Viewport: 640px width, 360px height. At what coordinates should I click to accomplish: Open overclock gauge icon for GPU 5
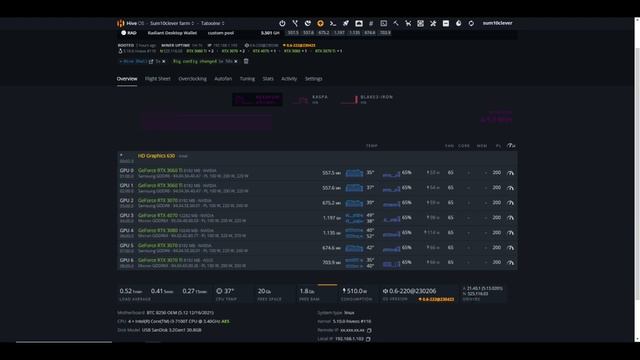click(510, 248)
